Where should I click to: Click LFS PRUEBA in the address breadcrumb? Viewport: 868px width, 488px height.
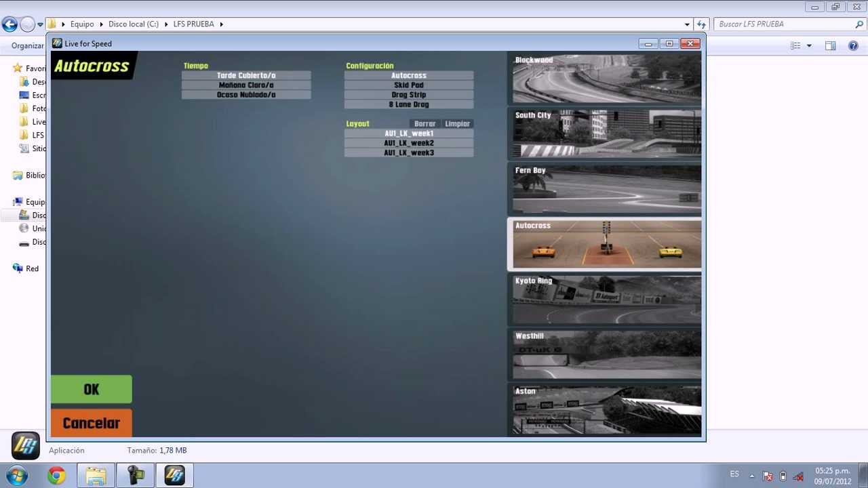(193, 24)
